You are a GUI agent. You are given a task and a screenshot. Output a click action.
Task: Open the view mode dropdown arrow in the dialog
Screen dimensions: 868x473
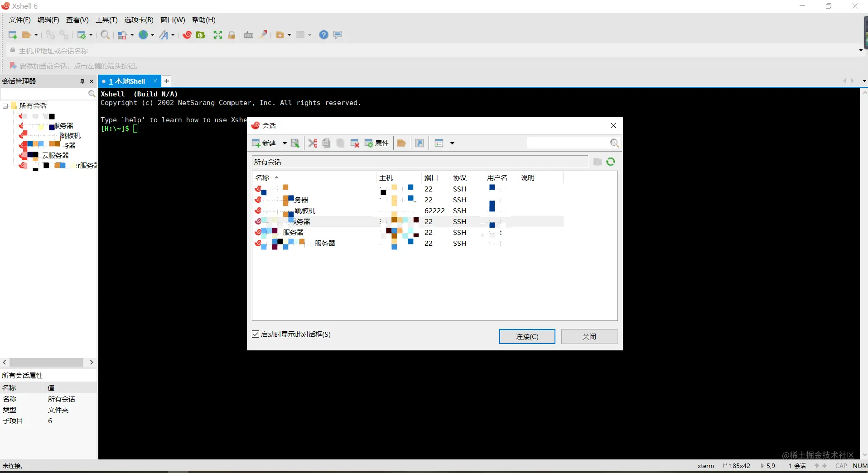click(x=452, y=143)
